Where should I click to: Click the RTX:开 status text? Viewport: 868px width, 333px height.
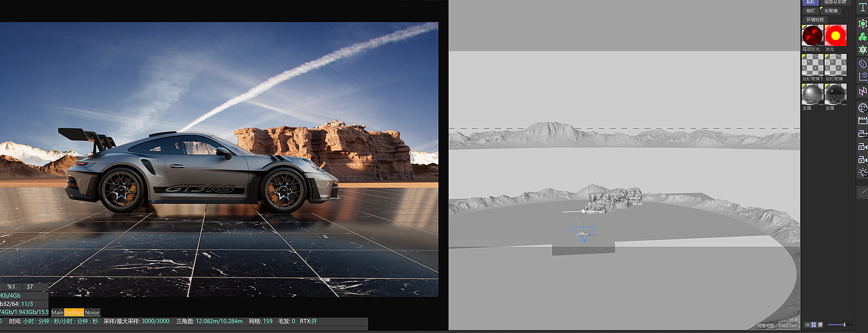click(309, 321)
